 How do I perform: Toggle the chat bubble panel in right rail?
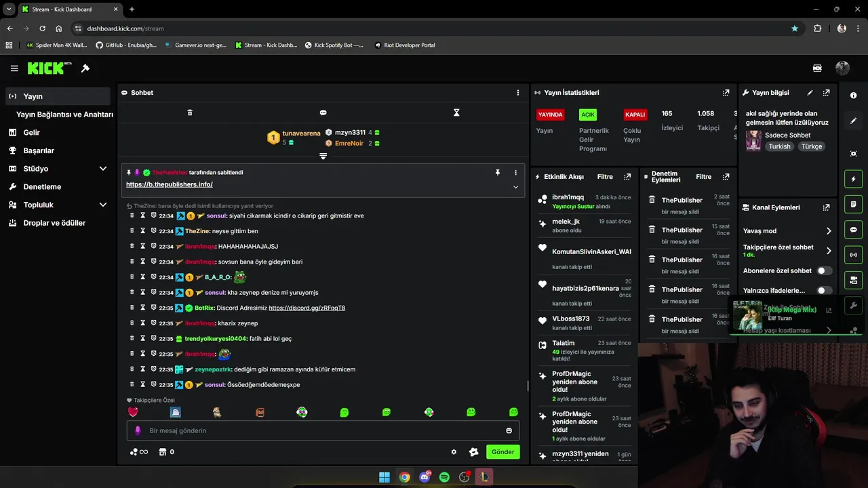coord(854,230)
